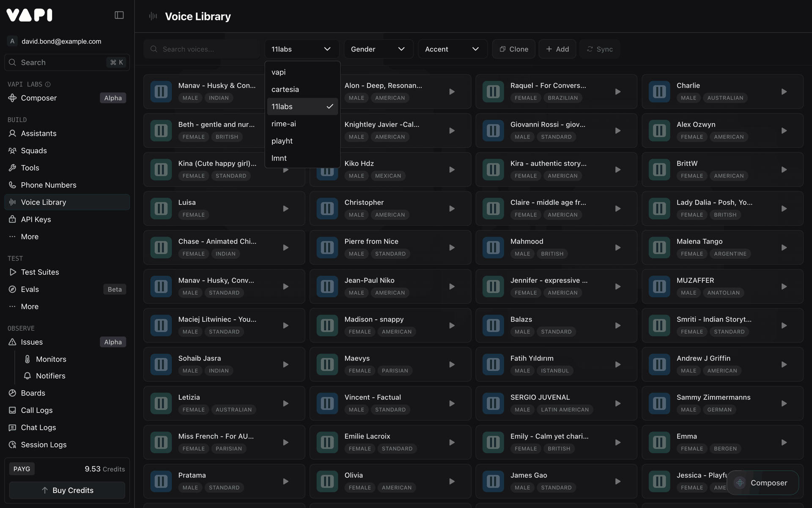Collapse the sidebar panel icon

point(119,15)
